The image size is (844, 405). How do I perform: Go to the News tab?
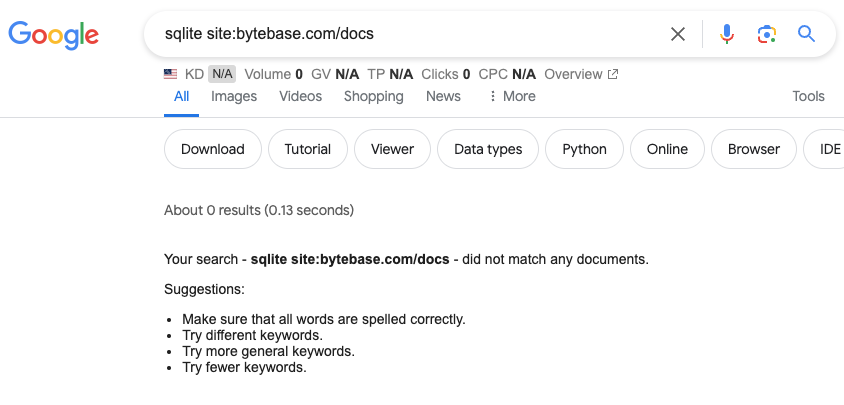coord(443,96)
